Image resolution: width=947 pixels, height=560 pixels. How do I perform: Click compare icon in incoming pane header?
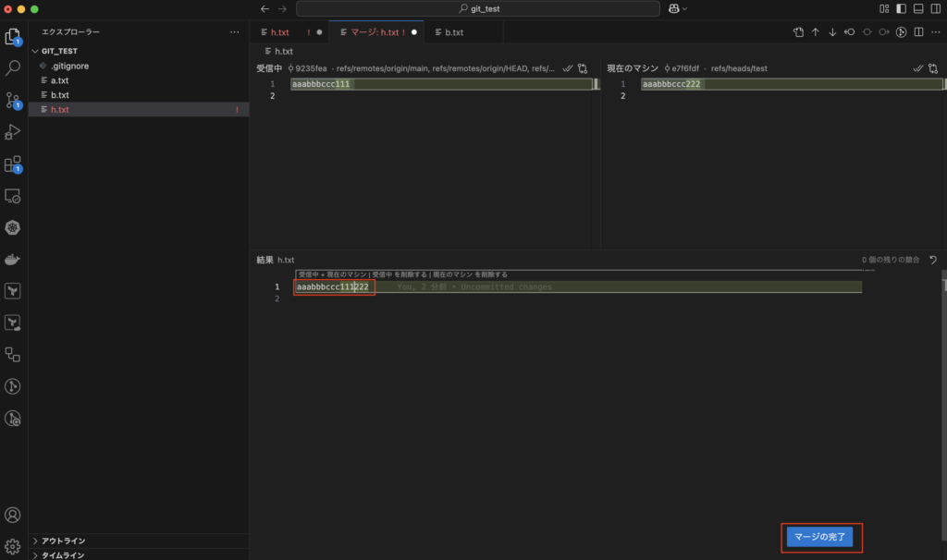[x=583, y=68]
